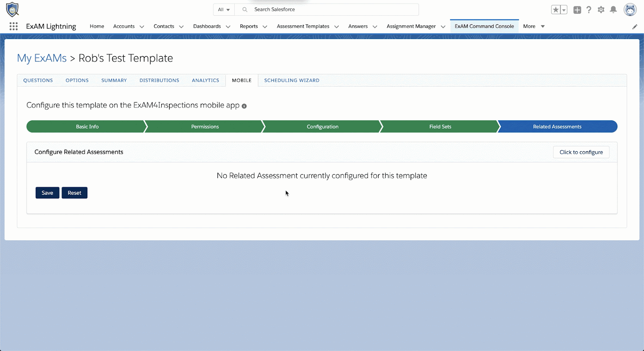Go to the Permissions step
Image resolution: width=644 pixels, height=351 pixels.
tap(204, 126)
